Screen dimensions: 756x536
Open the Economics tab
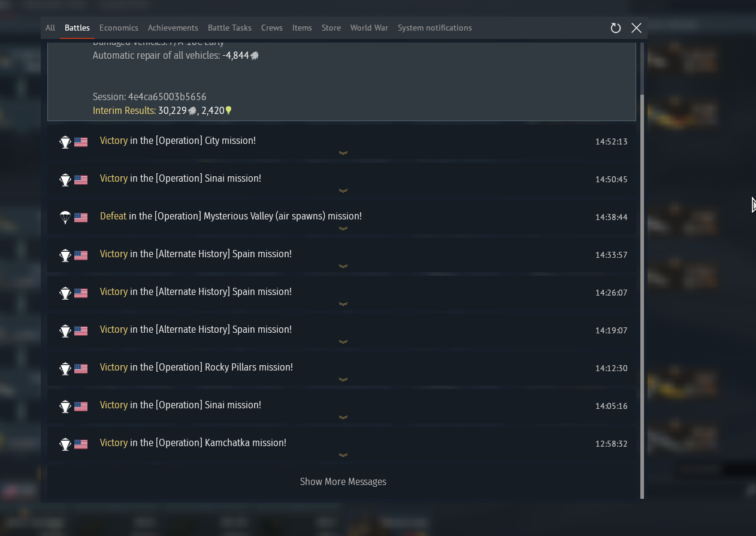(x=119, y=28)
